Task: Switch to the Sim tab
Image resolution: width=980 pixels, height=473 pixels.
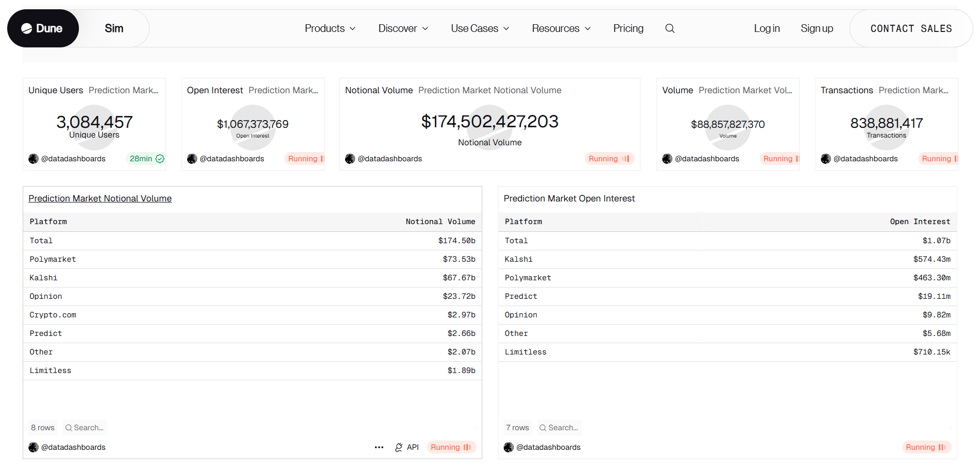Action: [x=114, y=28]
